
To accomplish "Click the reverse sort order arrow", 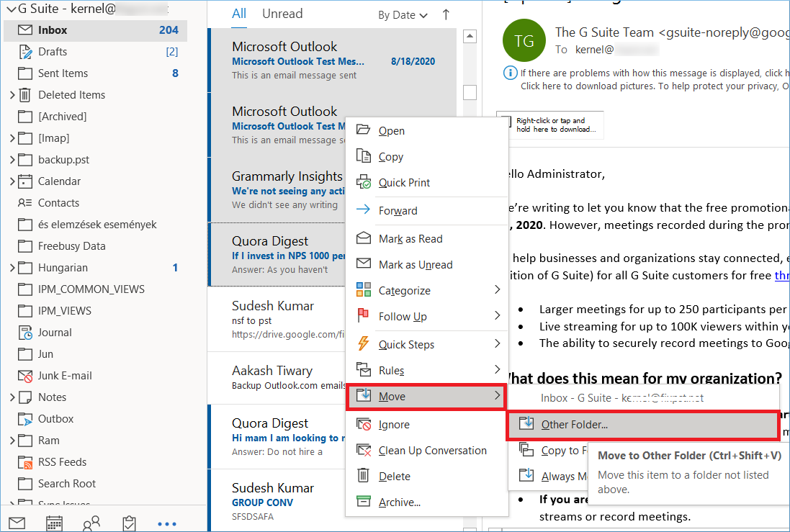I will point(446,14).
